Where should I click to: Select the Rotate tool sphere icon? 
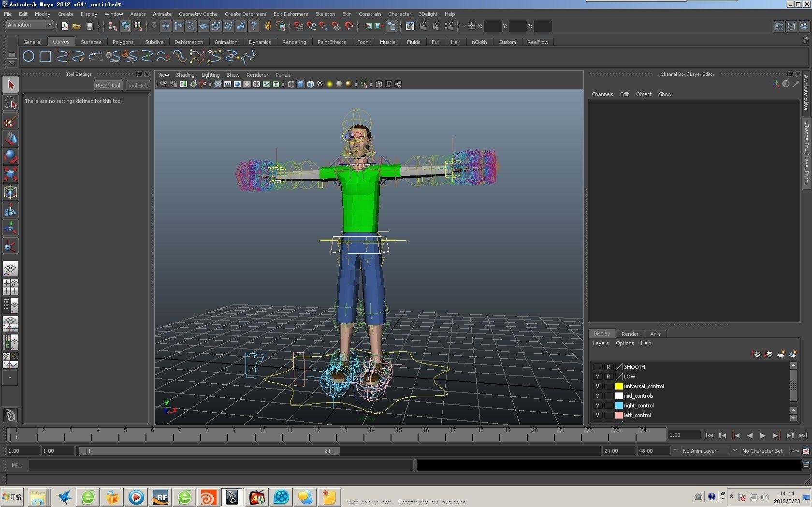(x=11, y=156)
